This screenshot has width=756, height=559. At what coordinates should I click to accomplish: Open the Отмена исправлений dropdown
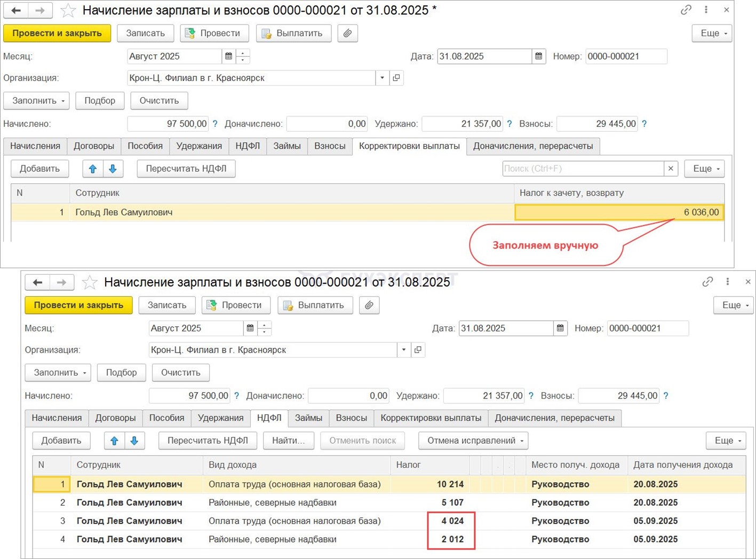(x=473, y=441)
